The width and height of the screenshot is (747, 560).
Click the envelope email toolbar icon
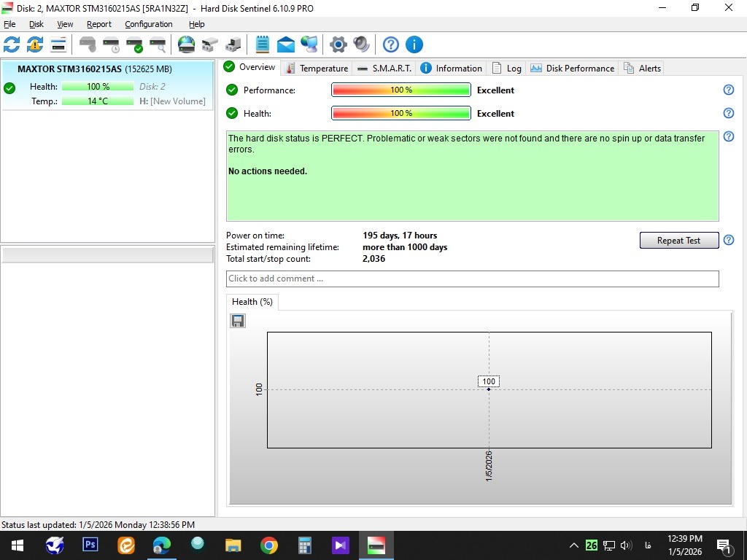coord(286,44)
